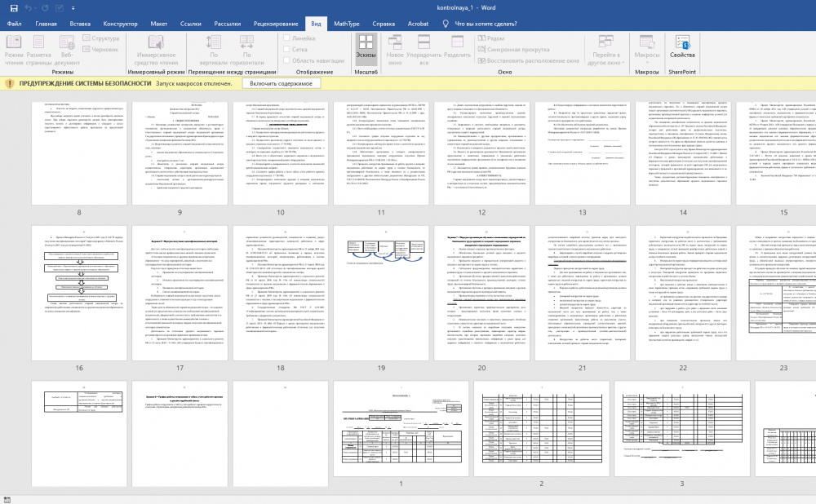Select page 17 thumbnail

(180, 293)
